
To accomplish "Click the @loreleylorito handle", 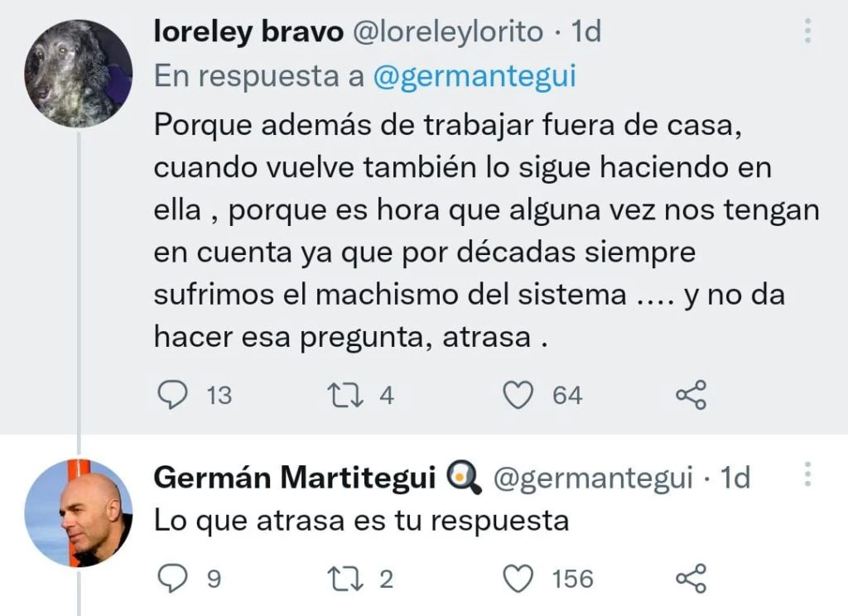I will (x=449, y=31).
